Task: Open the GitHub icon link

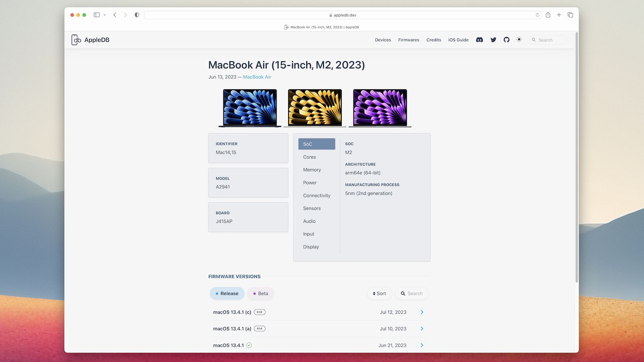Action: pos(506,40)
